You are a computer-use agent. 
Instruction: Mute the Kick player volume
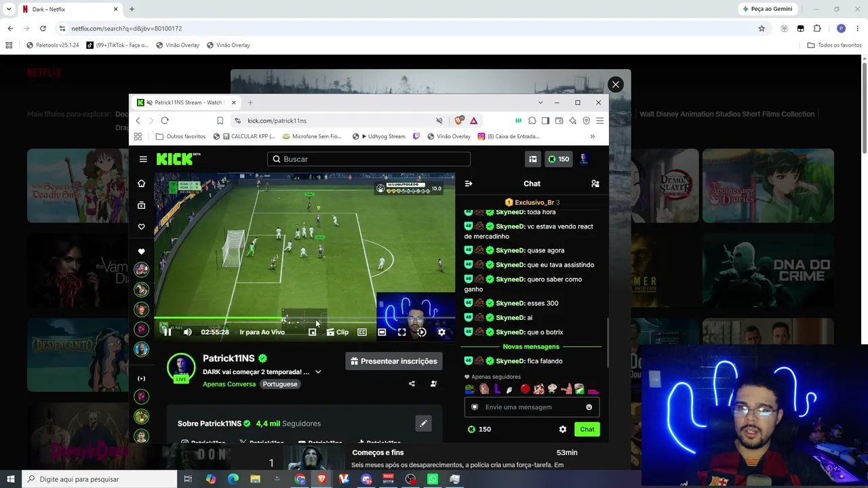click(188, 332)
